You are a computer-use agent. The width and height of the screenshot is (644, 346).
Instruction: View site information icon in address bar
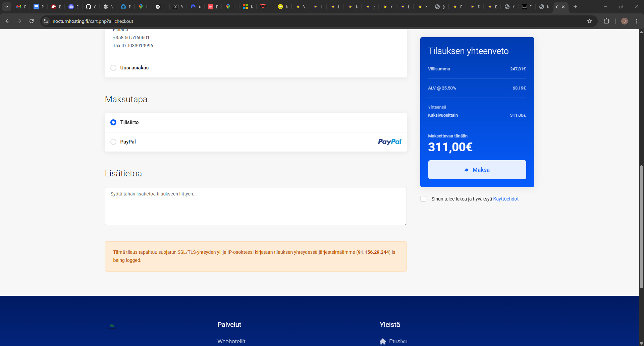[46, 21]
